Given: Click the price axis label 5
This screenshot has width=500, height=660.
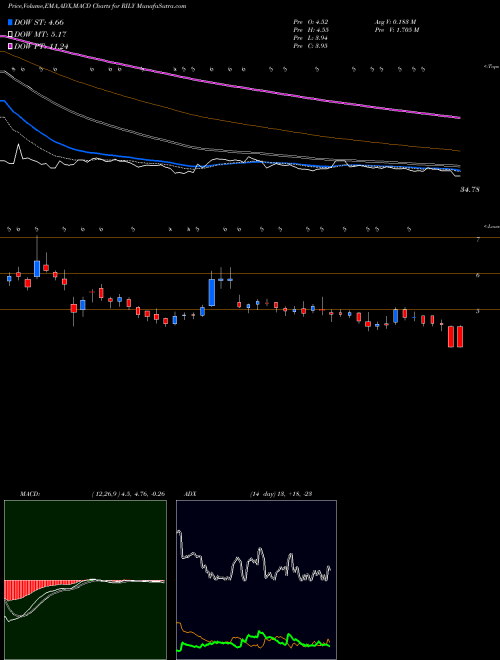Looking at the screenshot, I should 478,311.
